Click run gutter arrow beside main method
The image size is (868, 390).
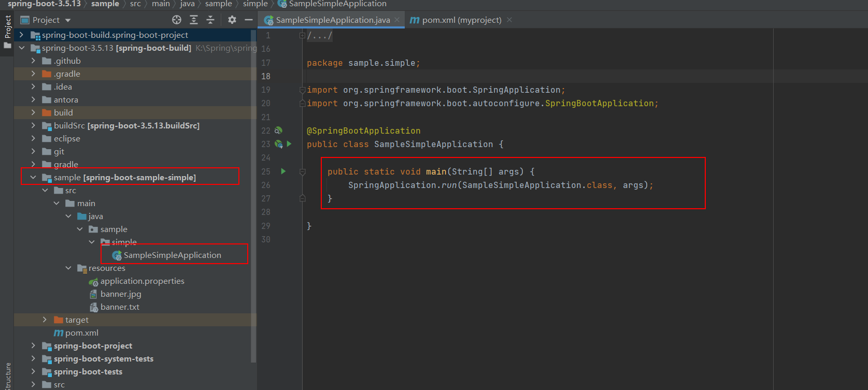[283, 171]
